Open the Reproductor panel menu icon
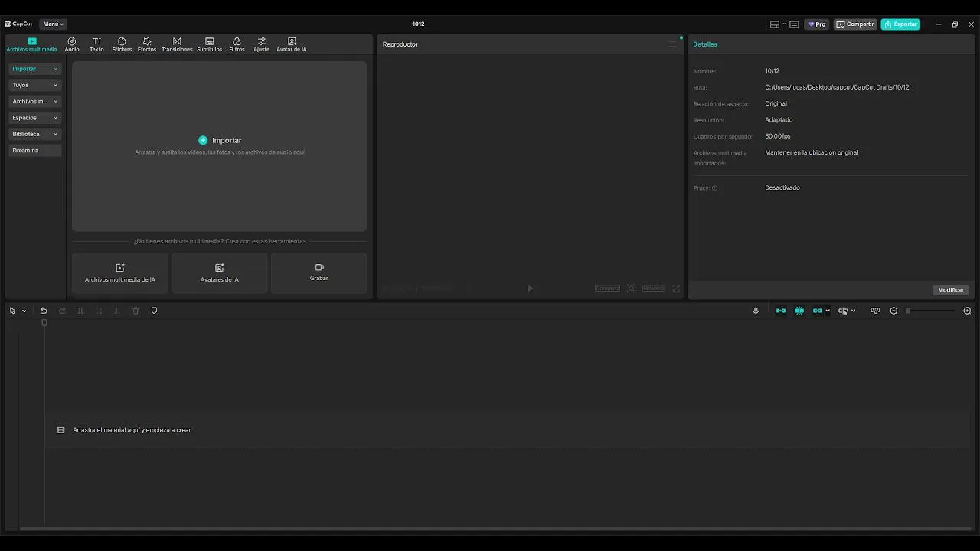 pos(672,44)
